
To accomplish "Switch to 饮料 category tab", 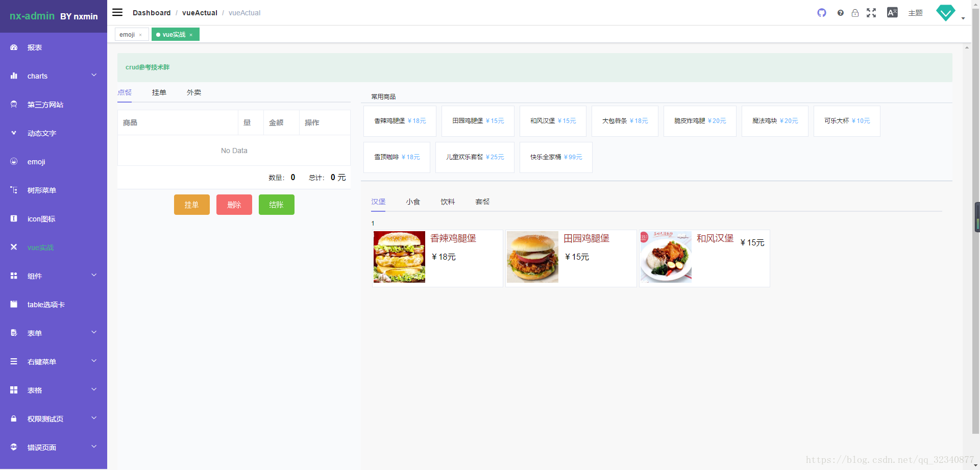I will (448, 202).
